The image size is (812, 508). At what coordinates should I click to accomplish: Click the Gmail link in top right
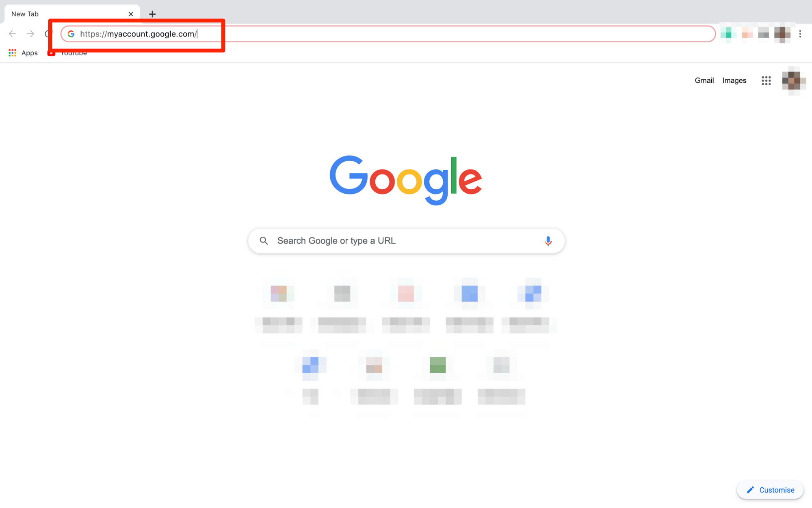coord(704,80)
